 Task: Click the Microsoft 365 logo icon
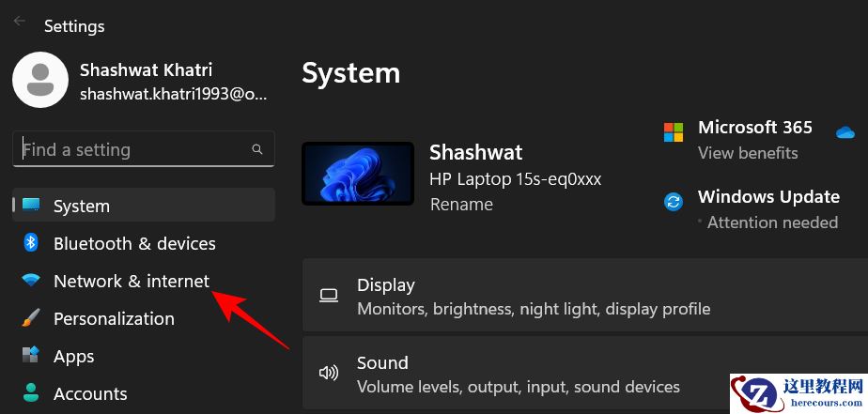pos(674,131)
